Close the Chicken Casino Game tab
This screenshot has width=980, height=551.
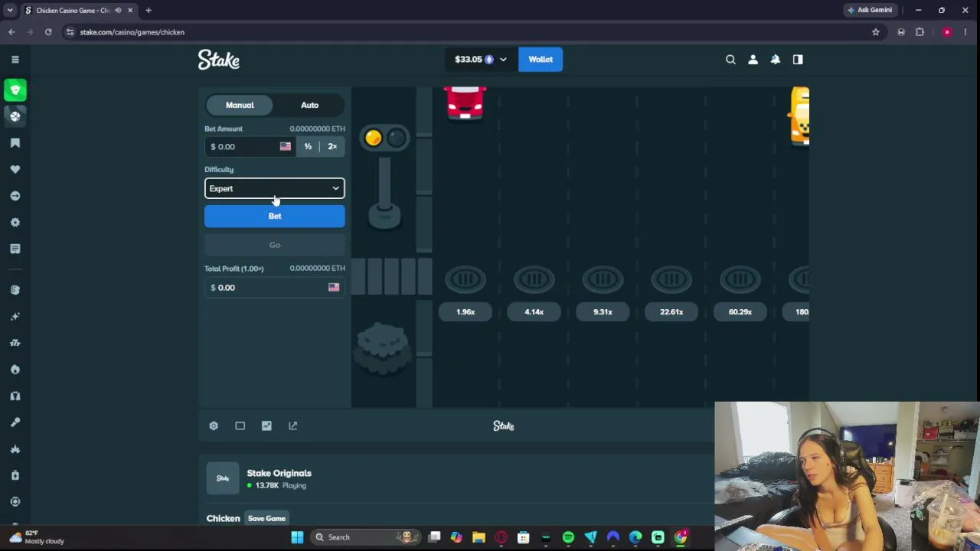[130, 10]
